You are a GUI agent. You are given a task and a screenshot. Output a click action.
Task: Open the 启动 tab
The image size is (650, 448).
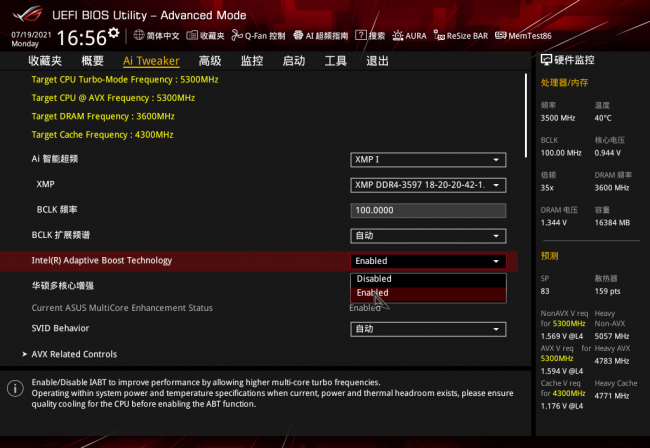point(294,61)
